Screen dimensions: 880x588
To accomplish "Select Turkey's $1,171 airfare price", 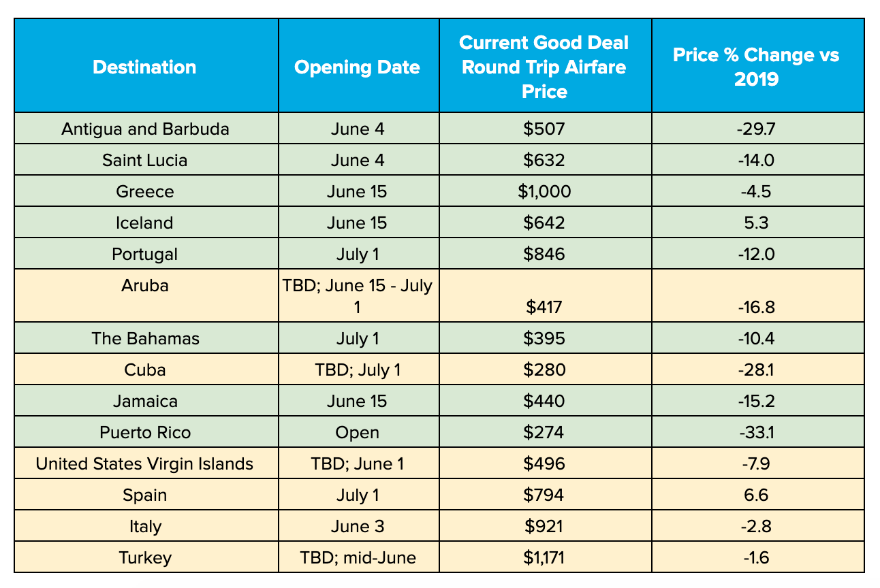I will (545, 557).
